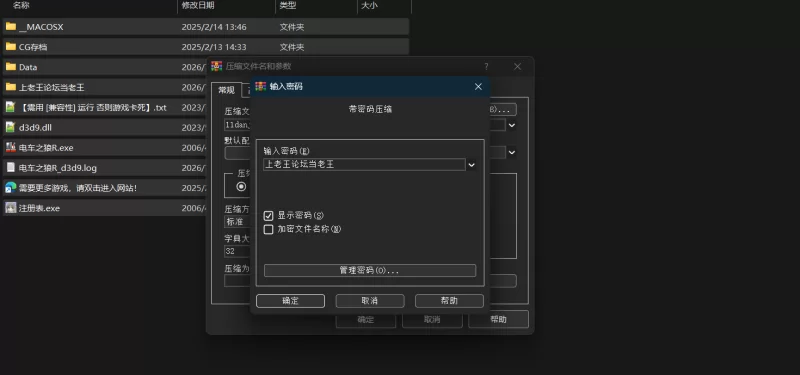Click the __MACOSX folder icon
The image size is (800, 375).
click(11, 27)
